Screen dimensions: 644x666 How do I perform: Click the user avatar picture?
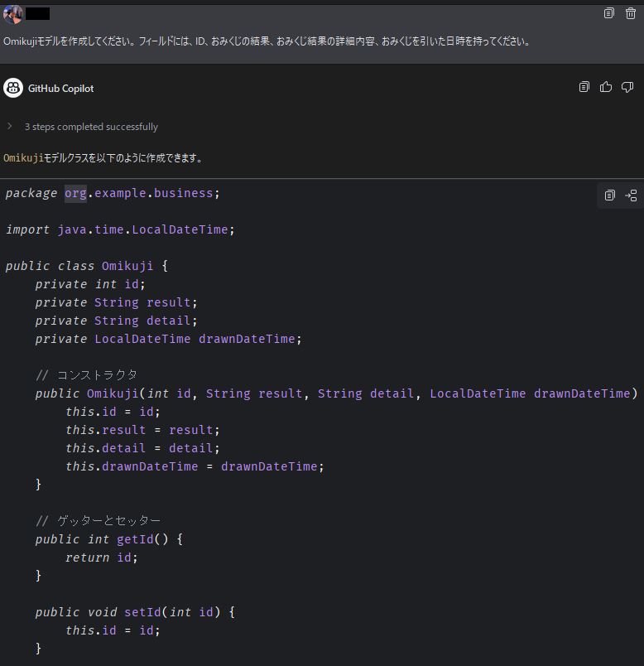pyautogui.click(x=12, y=14)
